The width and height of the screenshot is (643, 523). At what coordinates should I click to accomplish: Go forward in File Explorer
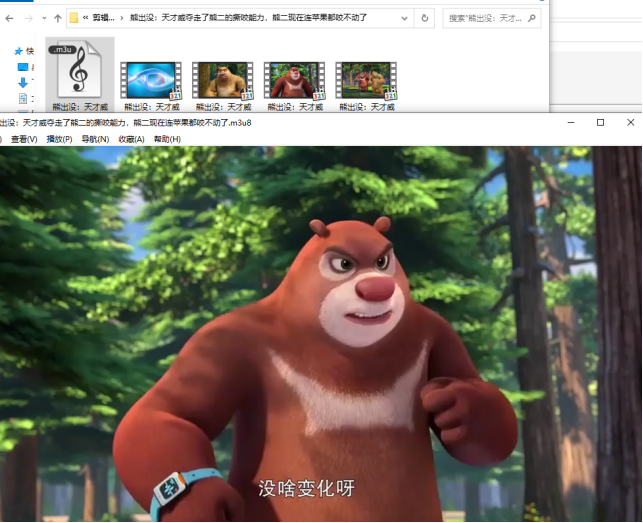tap(28, 18)
